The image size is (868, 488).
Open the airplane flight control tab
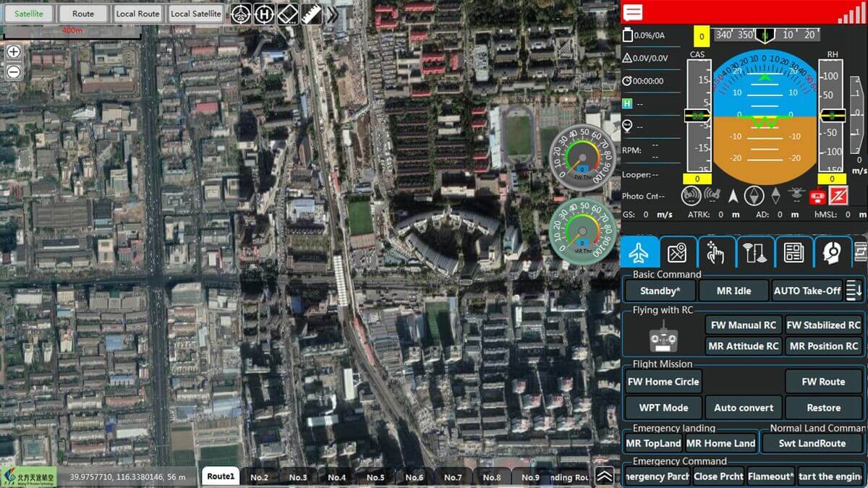point(639,252)
